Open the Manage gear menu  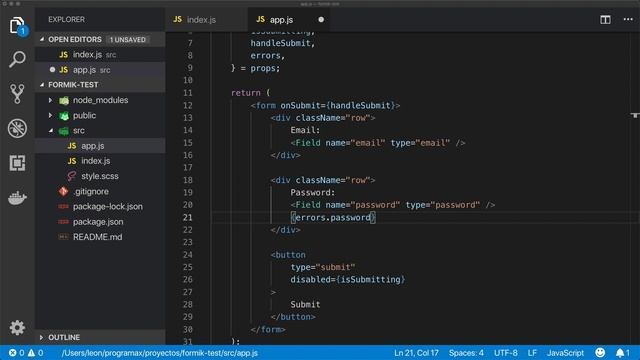[17, 327]
